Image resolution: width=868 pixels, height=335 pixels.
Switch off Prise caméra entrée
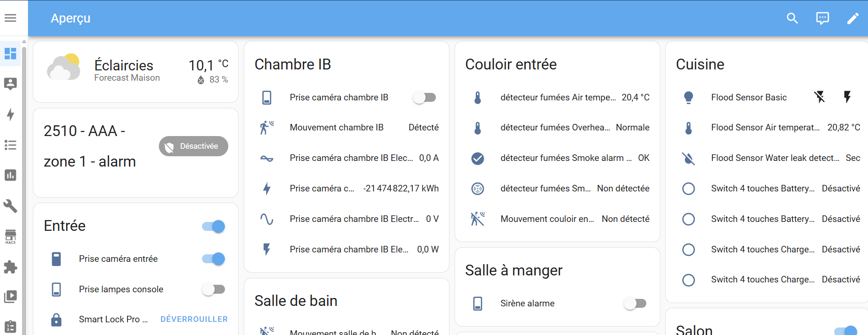214,259
